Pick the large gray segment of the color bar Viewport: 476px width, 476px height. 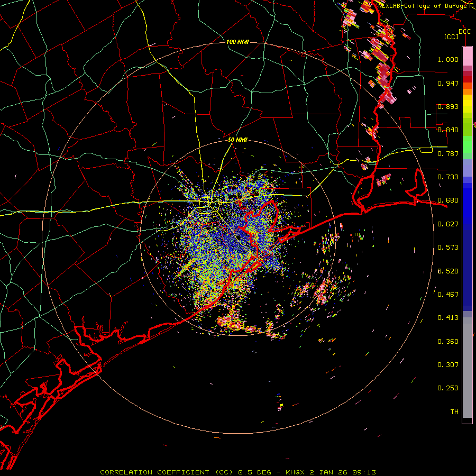pyautogui.click(x=467, y=368)
